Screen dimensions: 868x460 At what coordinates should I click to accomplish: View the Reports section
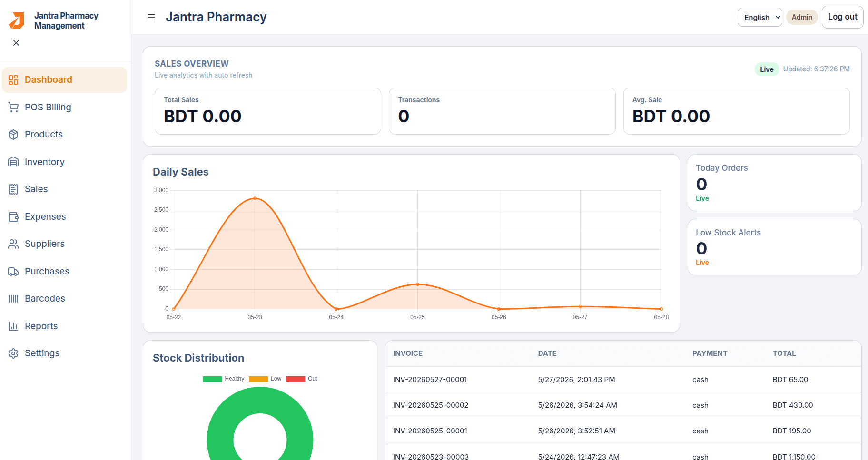coord(65,326)
